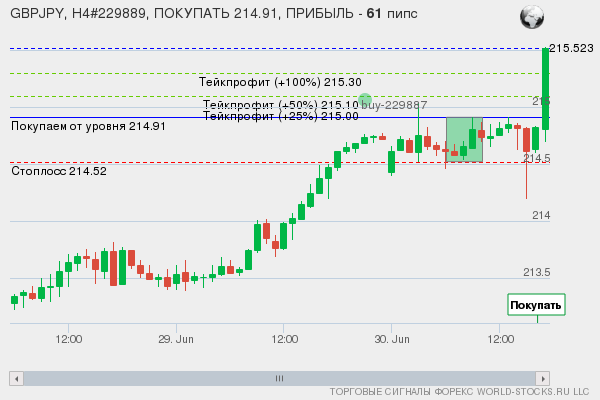
Task: Click the left scrollbar arrow
Action: [x=16, y=379]
